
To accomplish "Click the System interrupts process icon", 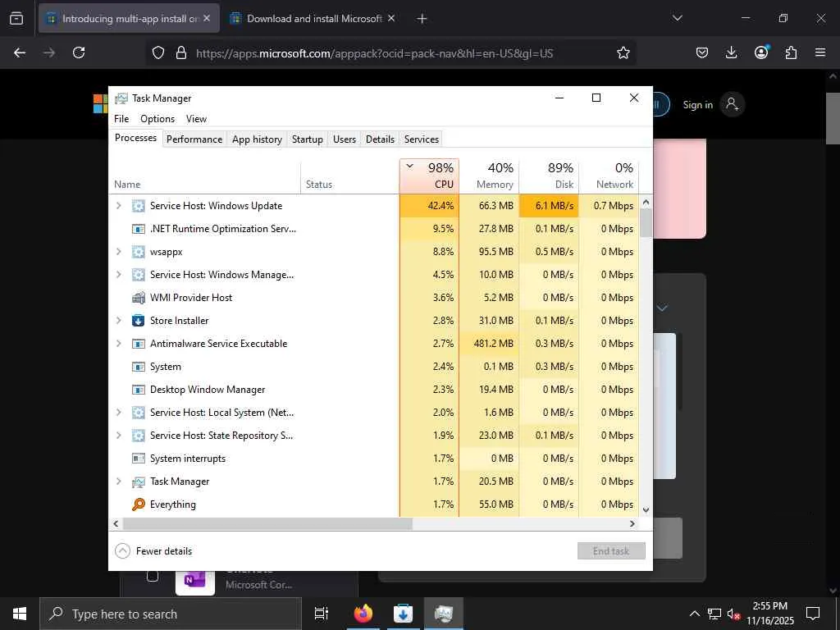I will [x=138, y=458].
